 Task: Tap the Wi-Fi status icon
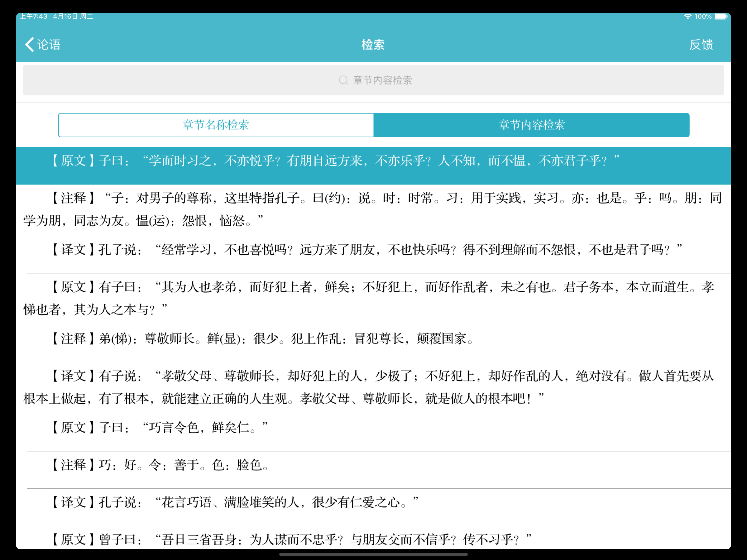[688, 16]
